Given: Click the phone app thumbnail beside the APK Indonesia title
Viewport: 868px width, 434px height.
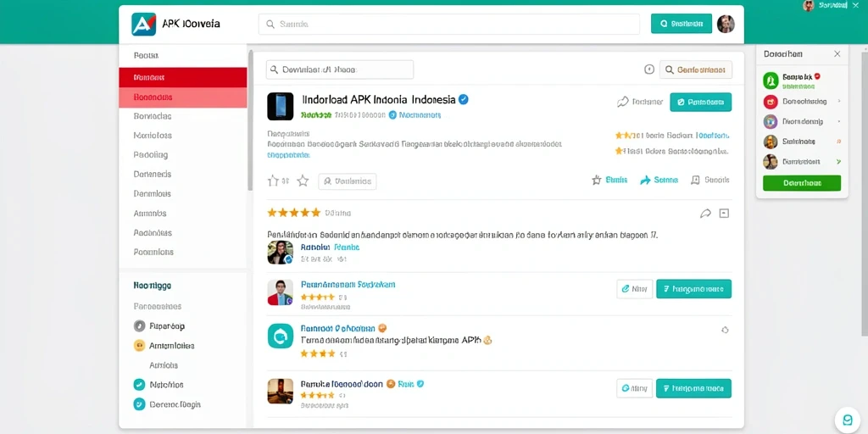Looking at the screenshot, I should pyautogui.click(x=280, y=106).
